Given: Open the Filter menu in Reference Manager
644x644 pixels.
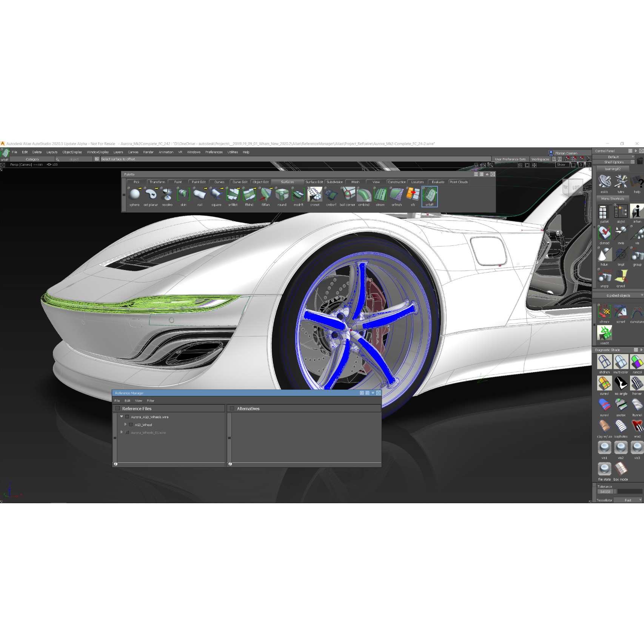Looking at the screenshot, I should (x=151, y=401).
